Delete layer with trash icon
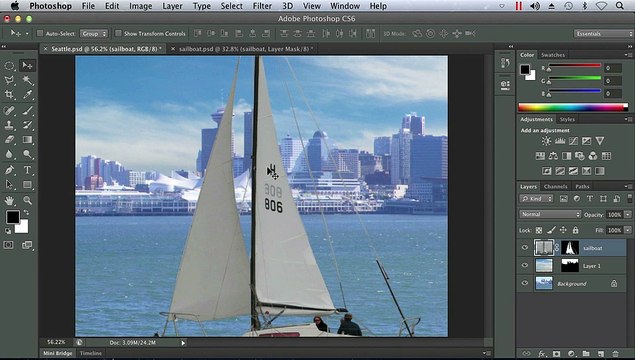 616,354
